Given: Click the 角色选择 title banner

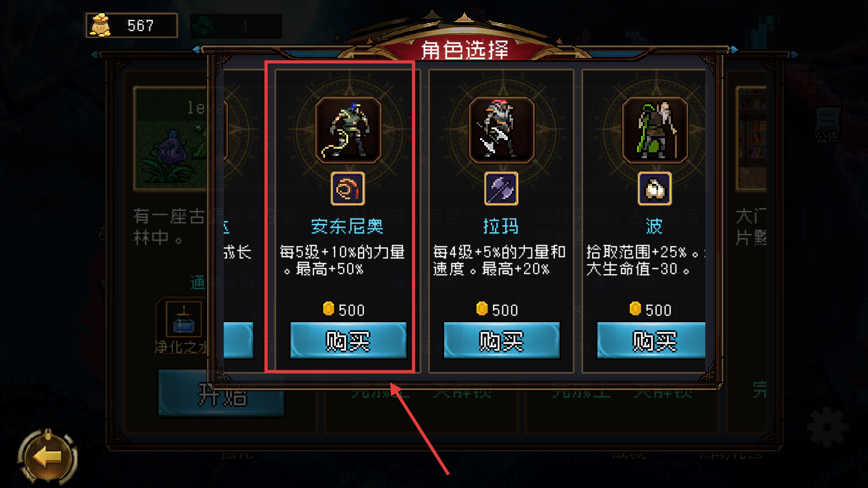Looking at the screenshot, I should [465, 50].
